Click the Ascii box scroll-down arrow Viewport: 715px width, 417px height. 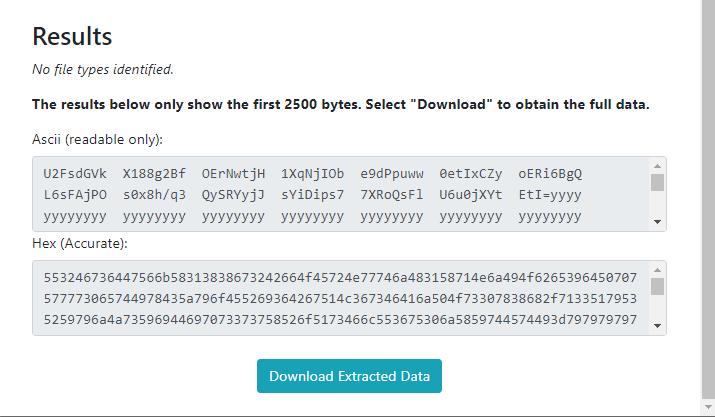coord(657,222)
